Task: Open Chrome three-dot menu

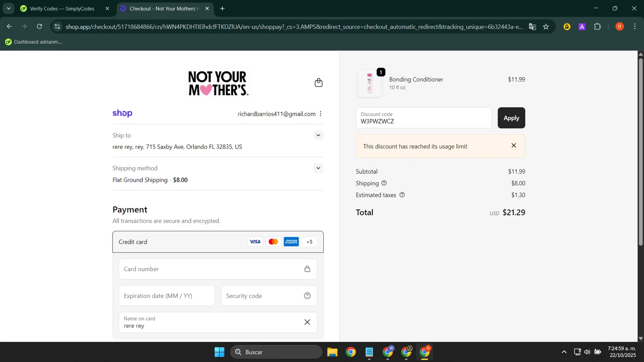Action: pyautogui.click(x=635, y=27)
